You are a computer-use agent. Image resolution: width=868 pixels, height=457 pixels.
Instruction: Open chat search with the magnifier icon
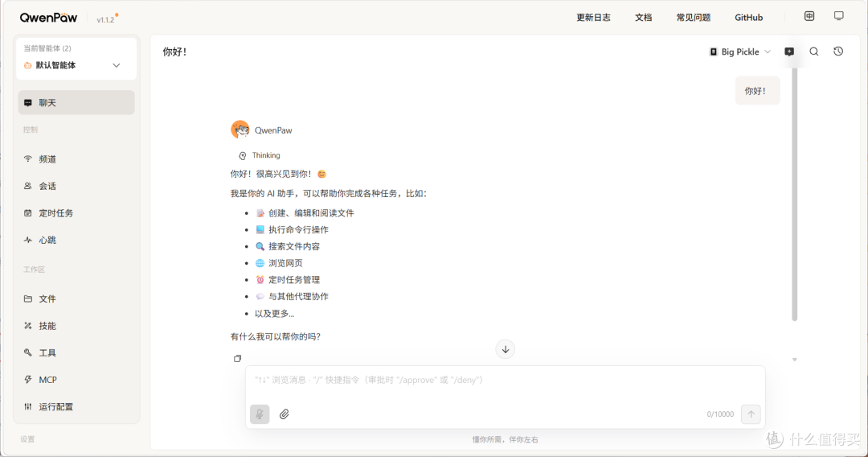[813, 51]
